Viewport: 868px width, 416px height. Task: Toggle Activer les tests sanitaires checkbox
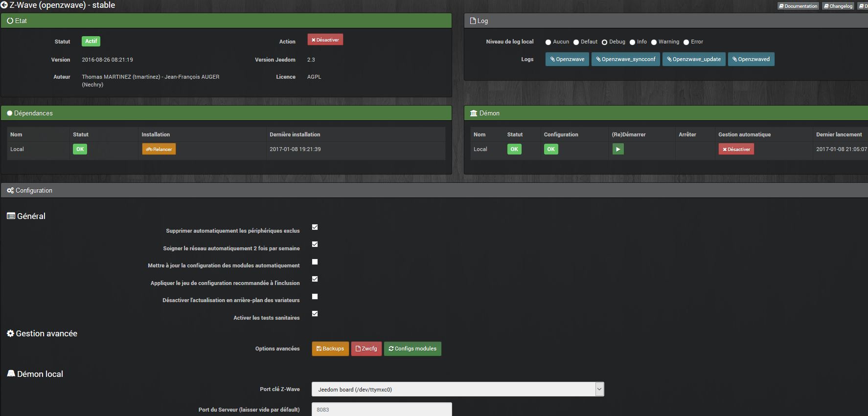tap(315, 313)
